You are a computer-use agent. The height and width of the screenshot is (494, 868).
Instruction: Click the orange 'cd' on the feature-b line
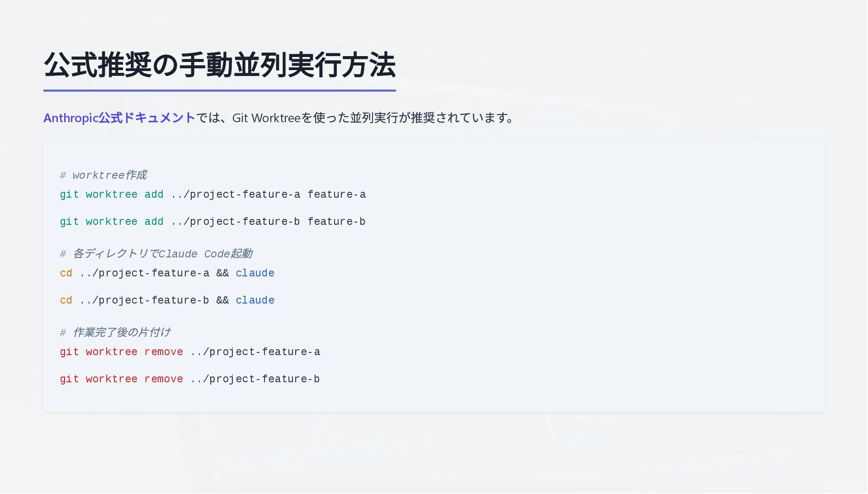click(66, 301)
